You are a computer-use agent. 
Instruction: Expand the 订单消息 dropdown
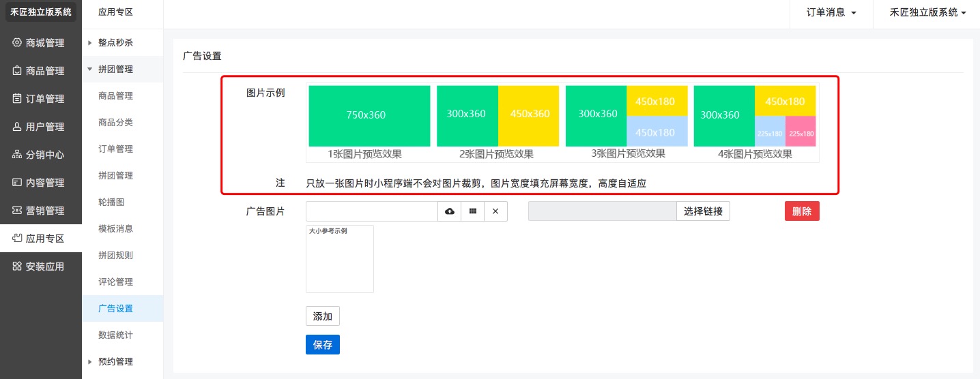pyautogui.click(x=831, y=12)
